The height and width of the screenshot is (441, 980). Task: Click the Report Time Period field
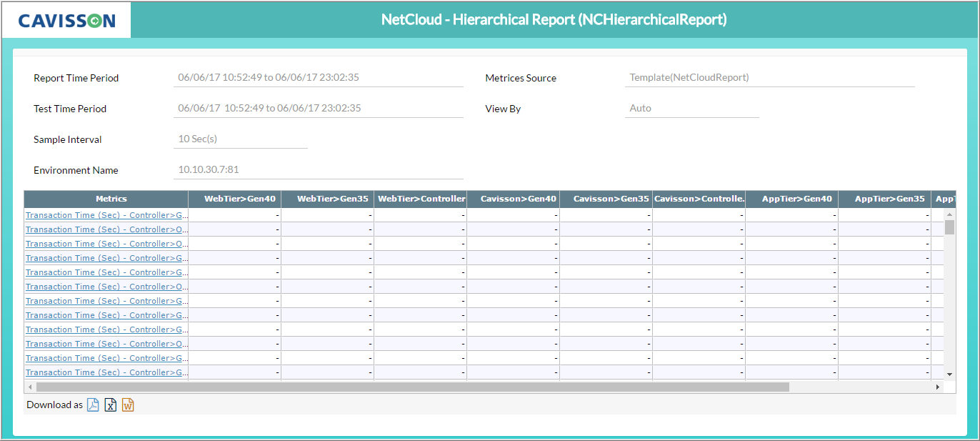point(319,78)
